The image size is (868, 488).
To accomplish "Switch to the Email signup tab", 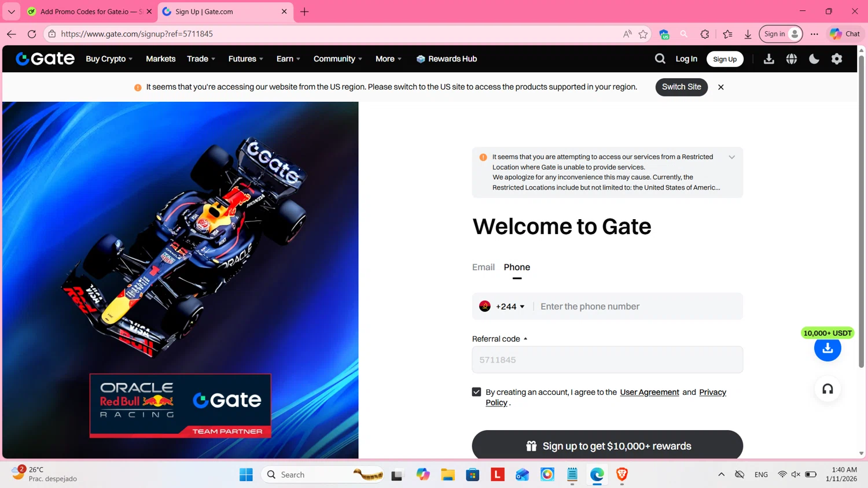I will tap(483, 267).
